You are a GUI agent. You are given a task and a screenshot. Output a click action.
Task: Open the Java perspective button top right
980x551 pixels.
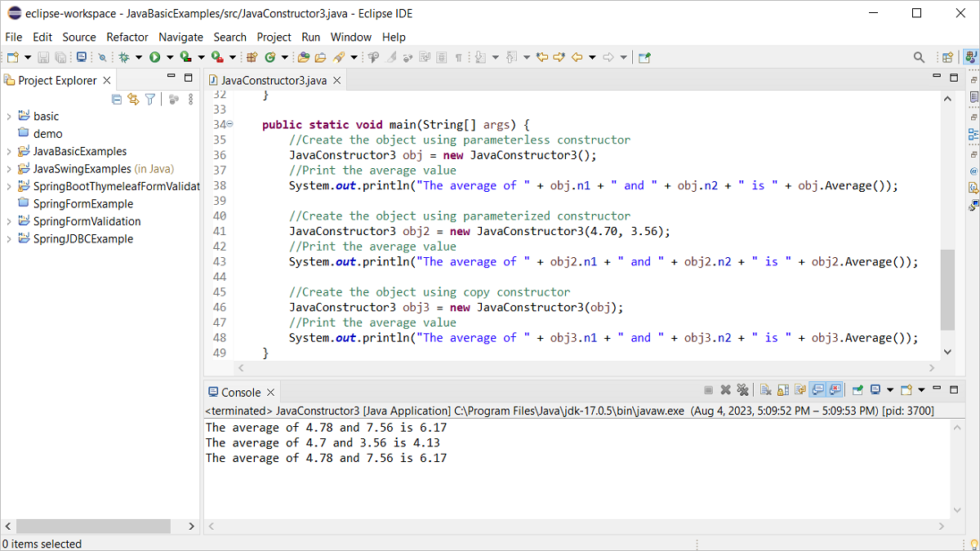(971, 56)
